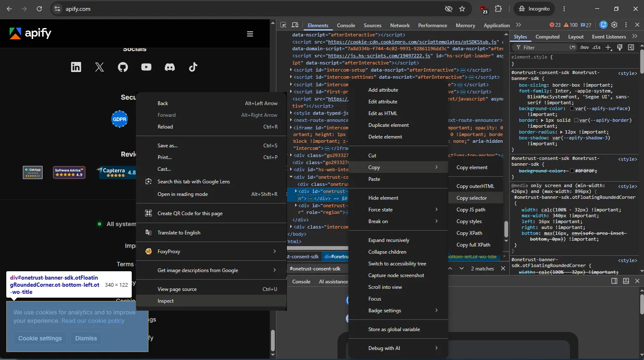Expand the border property triangle
The height and width of the screenshot is (360, 644).
click(x=542, y=120)
